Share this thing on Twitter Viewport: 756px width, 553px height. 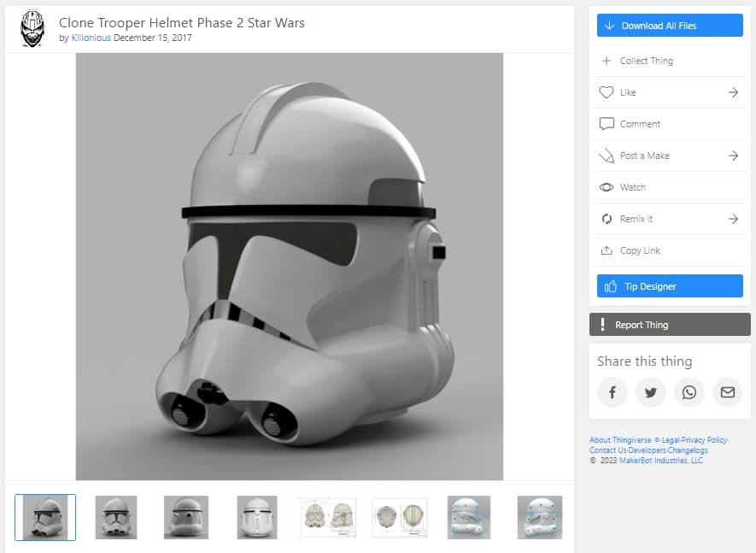tap(651, 392)
